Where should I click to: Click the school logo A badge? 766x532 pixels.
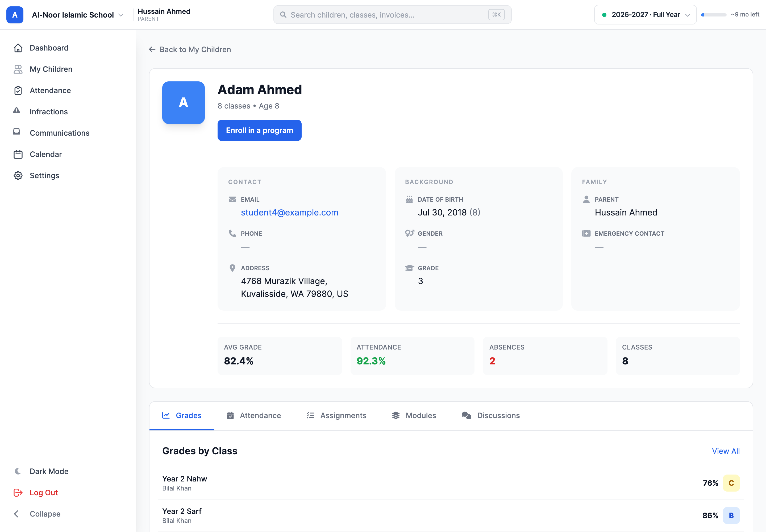click(15, 15)
